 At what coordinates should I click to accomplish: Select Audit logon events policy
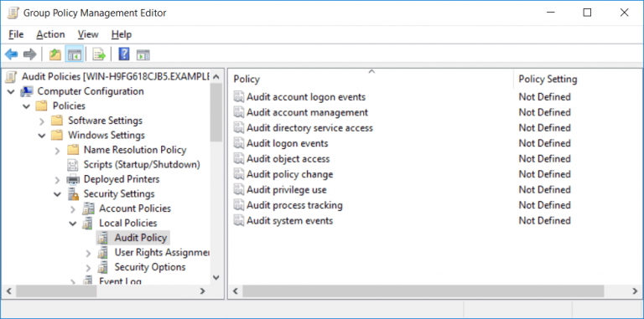tap(287, 143)
